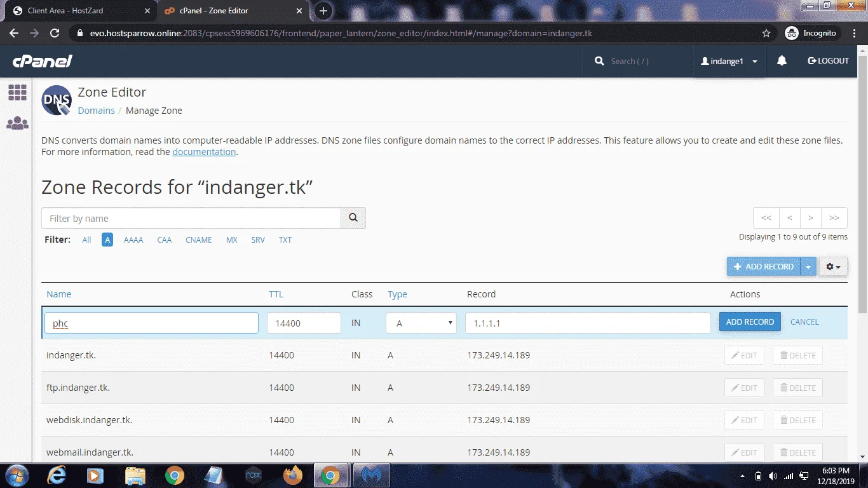Bookmark this page with star icon
Viewport: 868px width, 488px height.
tap(766, 33)
